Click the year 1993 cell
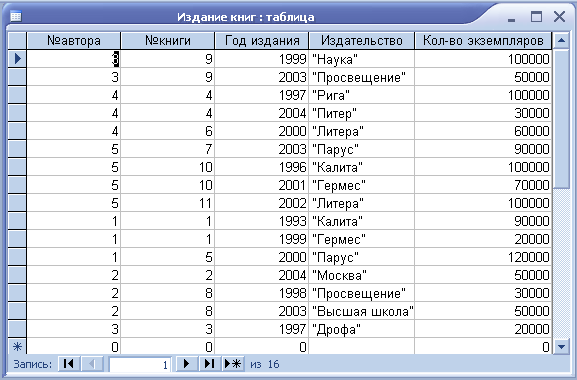The image size is (577, 380). 262,221
